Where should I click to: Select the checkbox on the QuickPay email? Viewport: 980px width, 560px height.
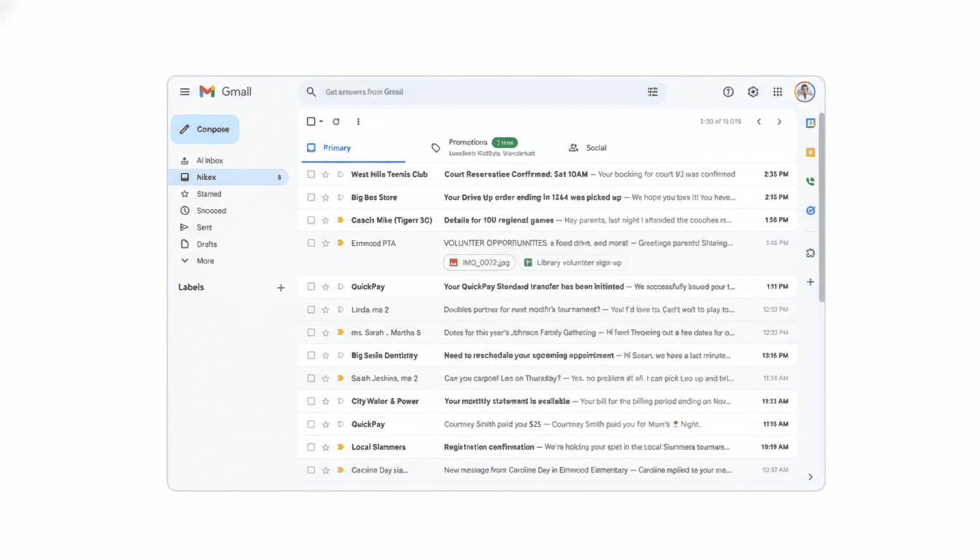(x=311, y=287)
